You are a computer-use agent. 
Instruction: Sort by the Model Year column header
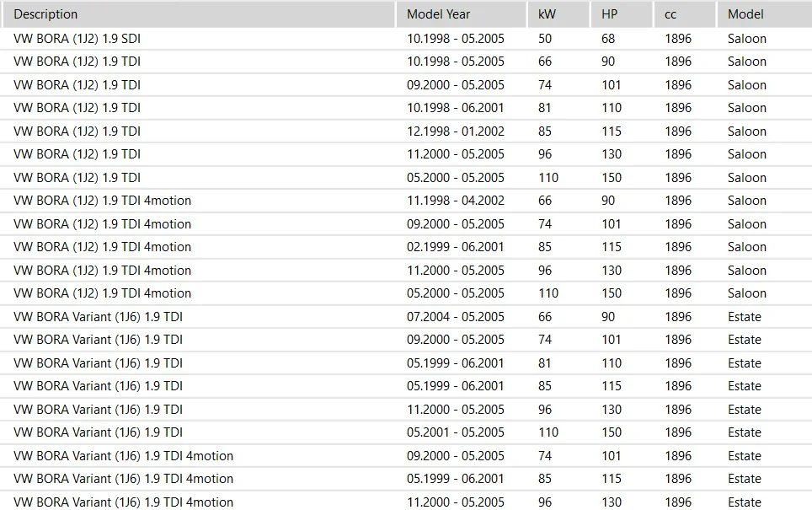pos(438,14)
